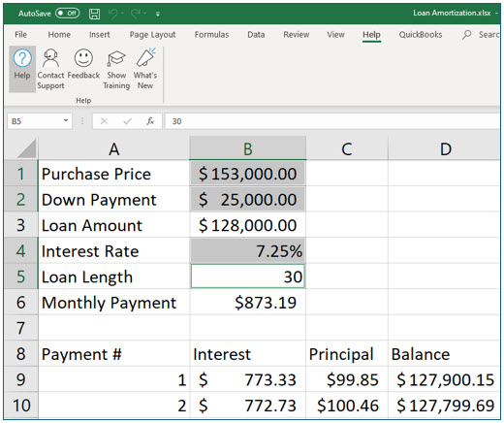Click the Redo arrow icon
This screenshot has height=423, width=504.
click(x=136, y=14)
